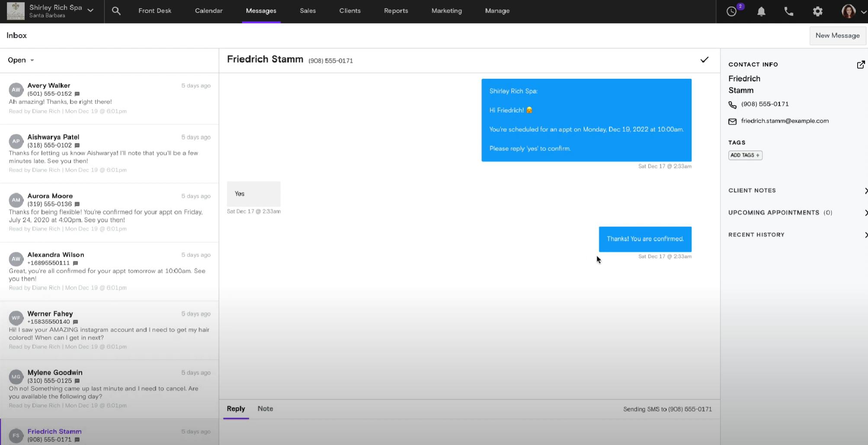Screen dimensions: 868x445
Task: Click the (908) 555-0171 contact phone link
Action: [x=765, y=104]
